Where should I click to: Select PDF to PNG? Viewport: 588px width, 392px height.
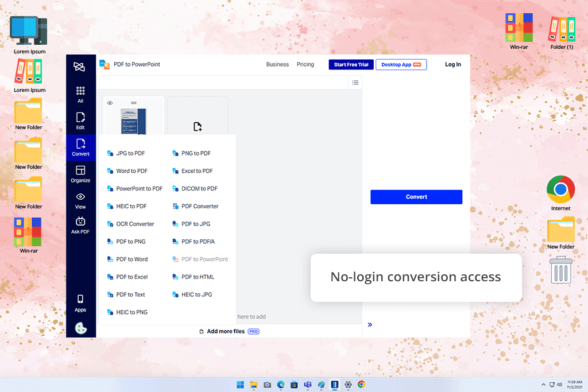[126, 242]
